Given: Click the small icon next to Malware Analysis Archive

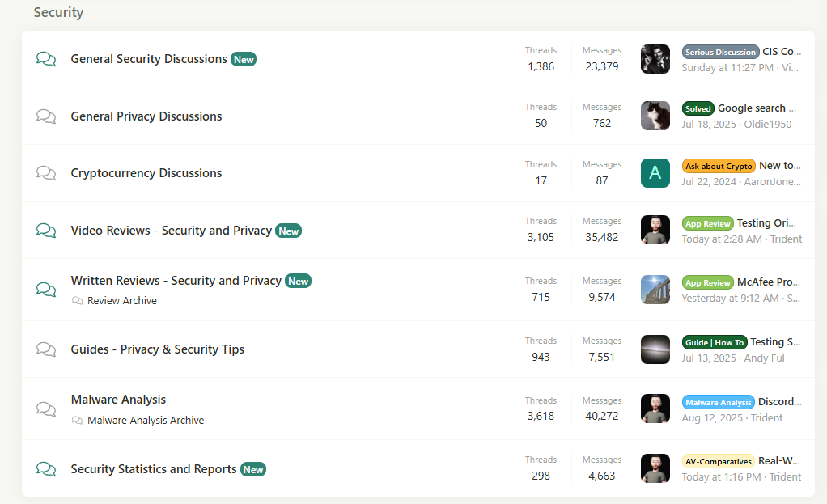Looking at the screenshot, I should [77, 421].
